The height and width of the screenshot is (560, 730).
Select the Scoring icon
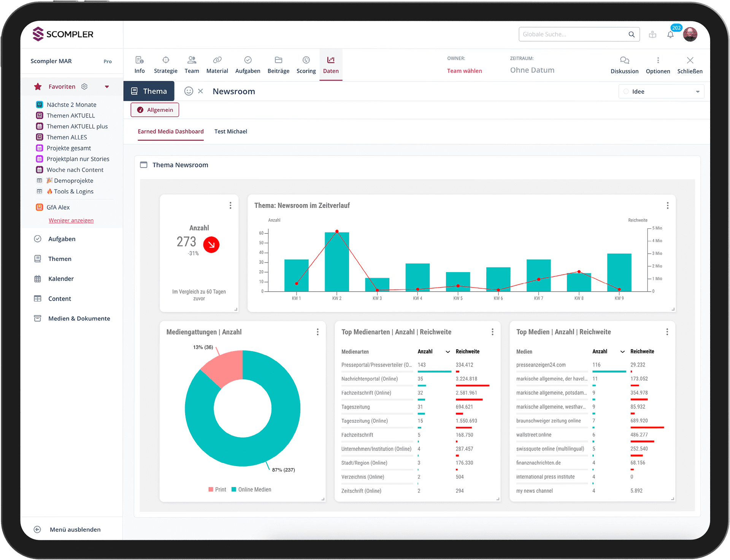tap(306, 64)
